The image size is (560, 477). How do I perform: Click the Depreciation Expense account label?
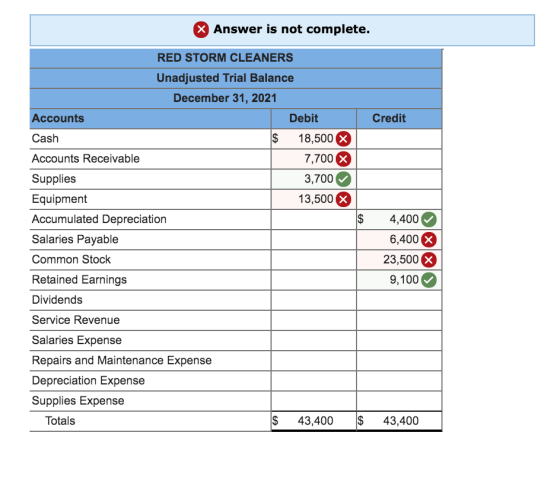88,381
